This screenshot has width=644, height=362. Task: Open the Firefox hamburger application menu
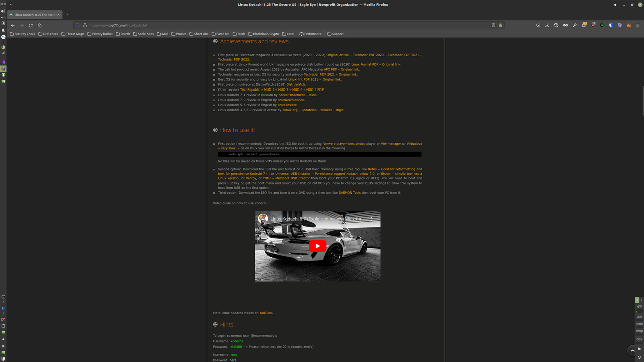point(638,25)
